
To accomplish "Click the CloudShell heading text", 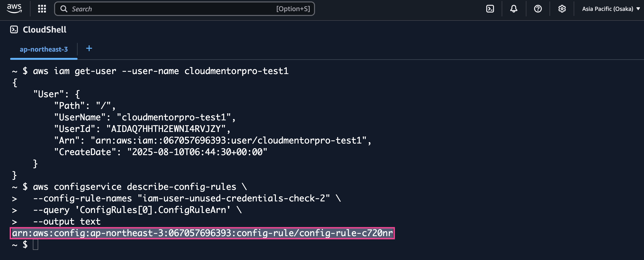I will [x=44, y=29].
